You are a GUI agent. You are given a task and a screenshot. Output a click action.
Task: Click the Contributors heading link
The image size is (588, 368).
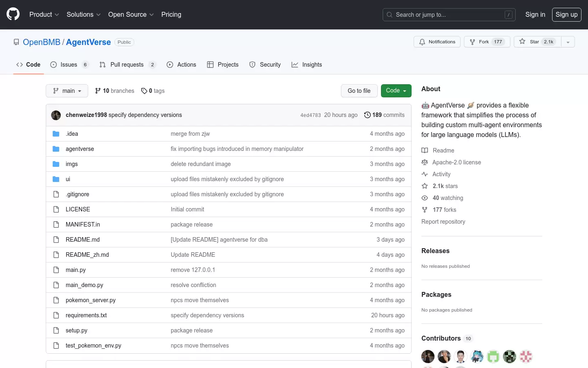click(447, 338)
